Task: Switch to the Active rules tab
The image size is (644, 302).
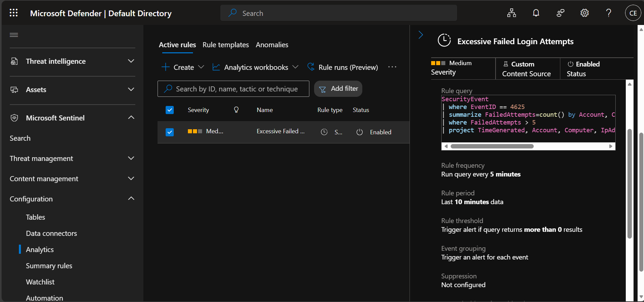Action: pos(177,45)
